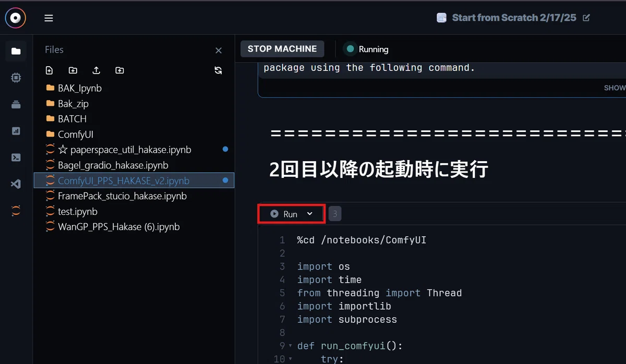Click the cell execution count 3

pyautogui.click(x=335, y=213)
